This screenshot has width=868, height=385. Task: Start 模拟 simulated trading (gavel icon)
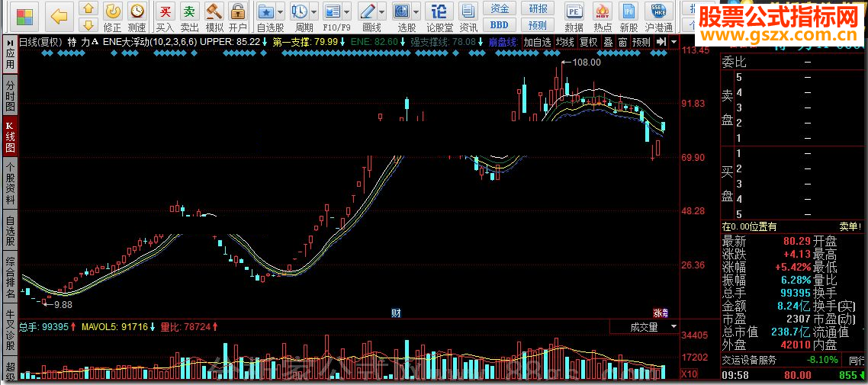coord(214,17)
